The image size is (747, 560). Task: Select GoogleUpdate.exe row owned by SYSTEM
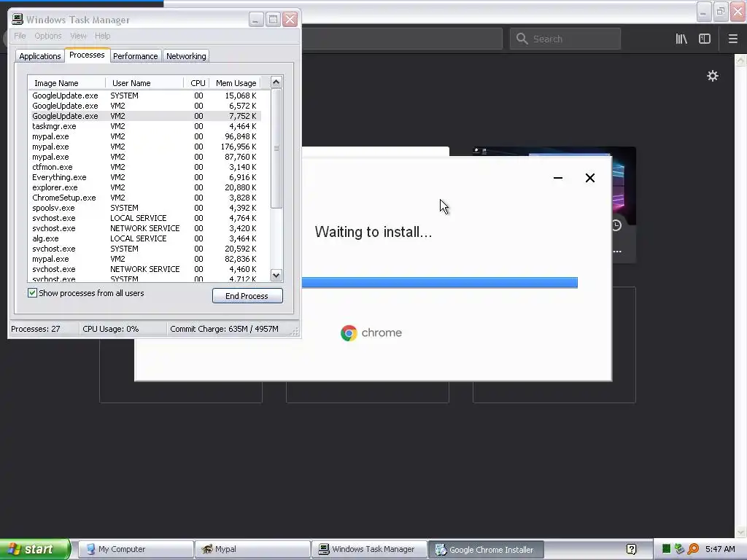pos(145,96)
